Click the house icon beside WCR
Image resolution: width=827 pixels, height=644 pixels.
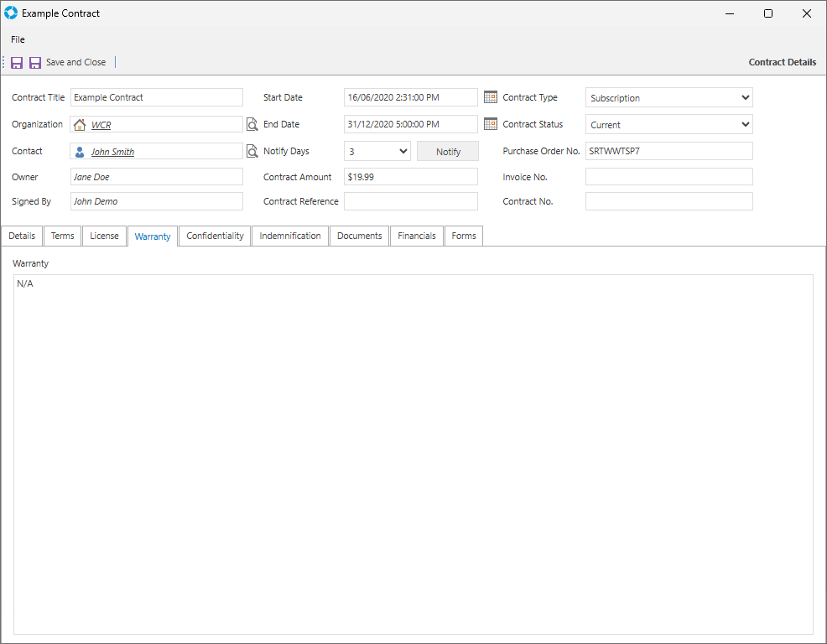(x=81, y=125)
